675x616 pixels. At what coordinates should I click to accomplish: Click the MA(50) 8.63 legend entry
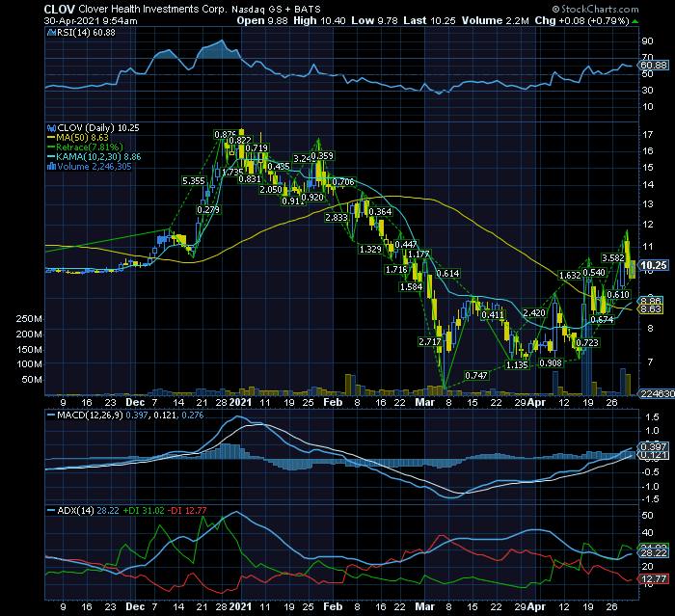point(82,138)
